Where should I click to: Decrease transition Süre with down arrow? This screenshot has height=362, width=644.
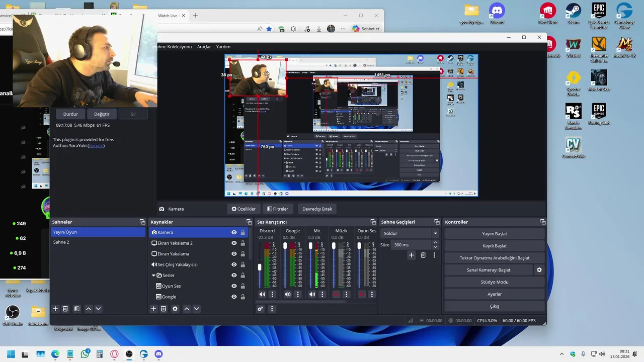(x=435, y=247)
